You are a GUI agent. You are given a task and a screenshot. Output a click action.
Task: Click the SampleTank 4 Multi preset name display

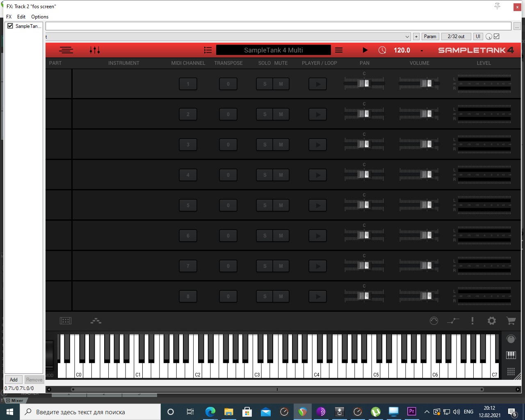[274, 50]
